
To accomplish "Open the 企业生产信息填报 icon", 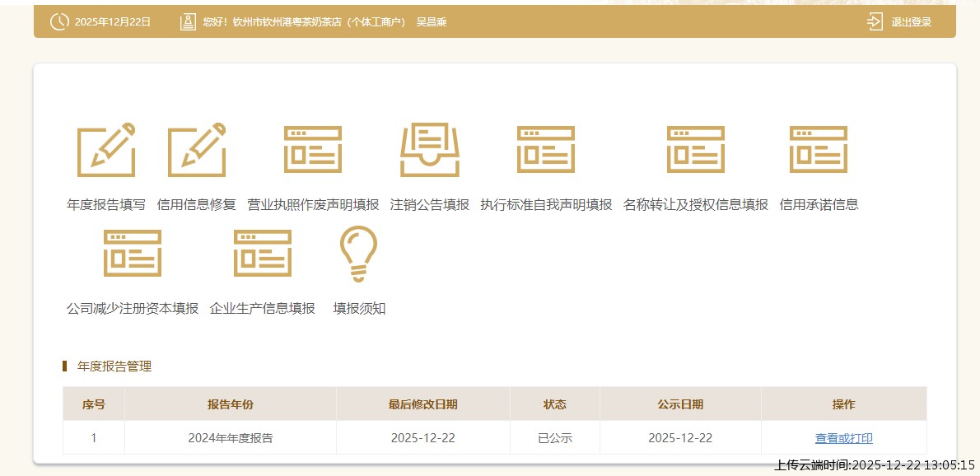I will pyautogui.click(x=263, y=254).
